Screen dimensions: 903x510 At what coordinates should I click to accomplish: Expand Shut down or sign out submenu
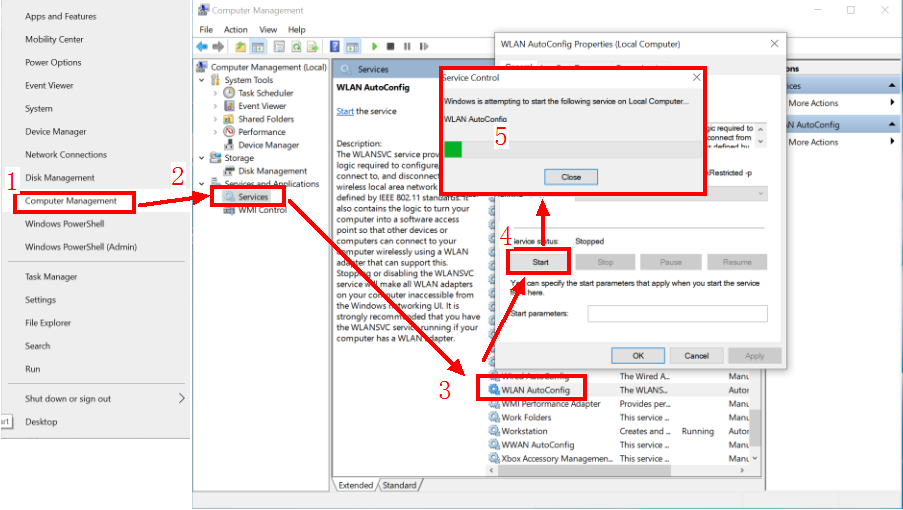click(x=181, y=398)
